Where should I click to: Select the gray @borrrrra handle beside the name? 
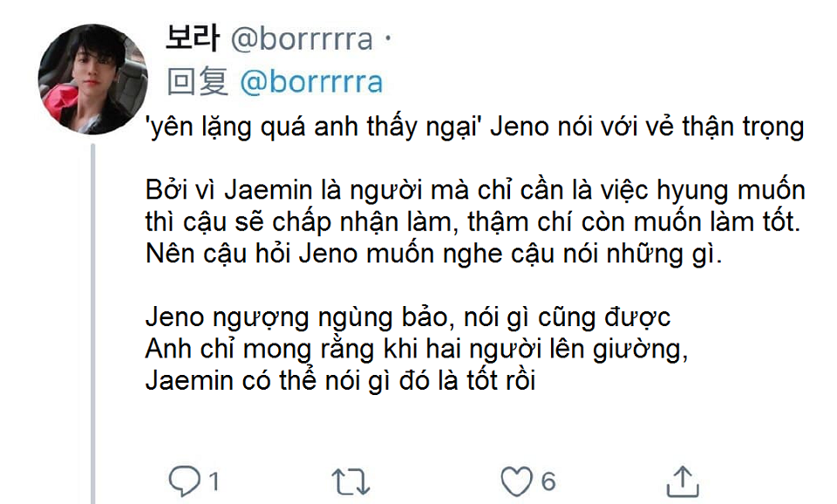[x=302, y=39]
